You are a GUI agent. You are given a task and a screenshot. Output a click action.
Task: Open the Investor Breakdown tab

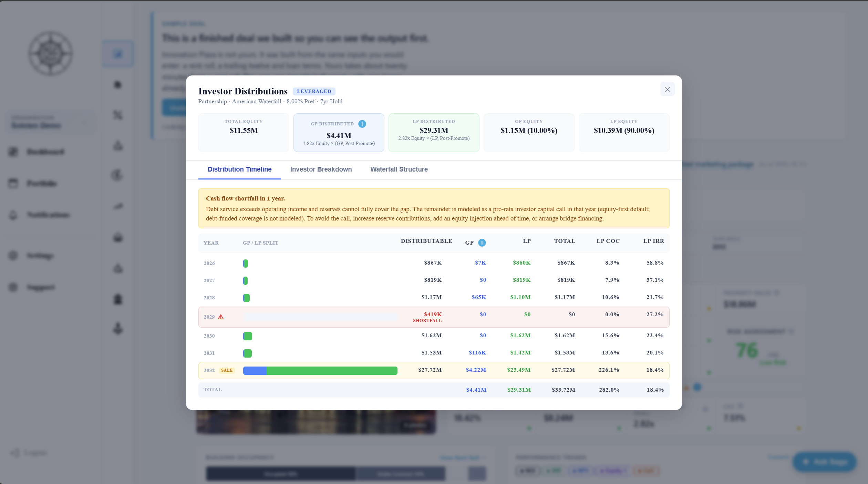[321, 169]
